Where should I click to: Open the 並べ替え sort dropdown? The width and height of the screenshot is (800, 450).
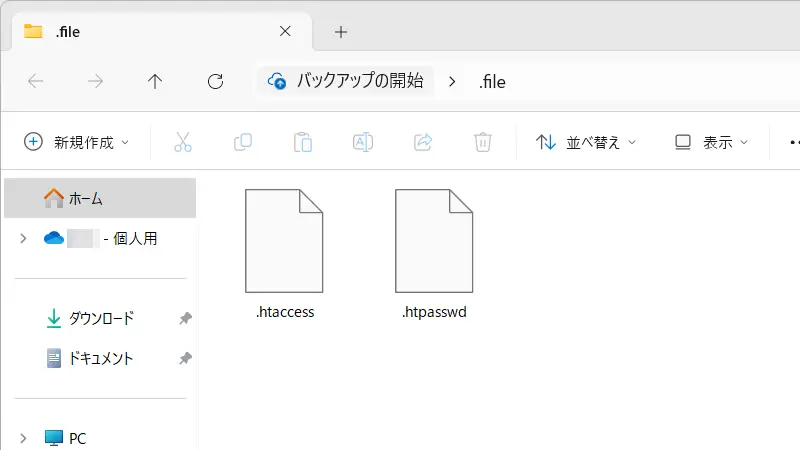(x=586, y=142)
